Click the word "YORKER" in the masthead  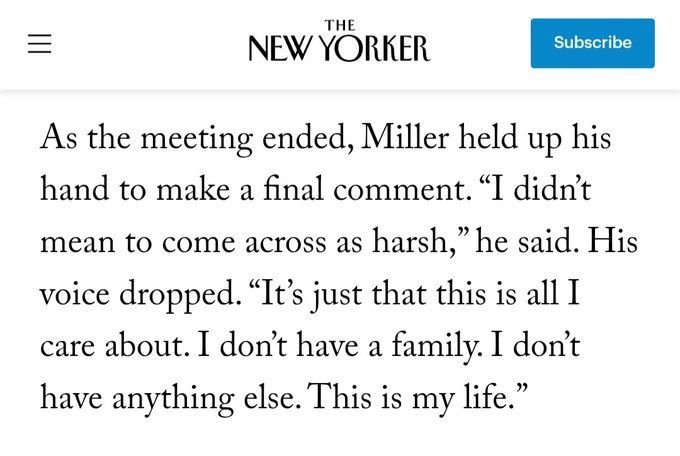pos(376,48)
